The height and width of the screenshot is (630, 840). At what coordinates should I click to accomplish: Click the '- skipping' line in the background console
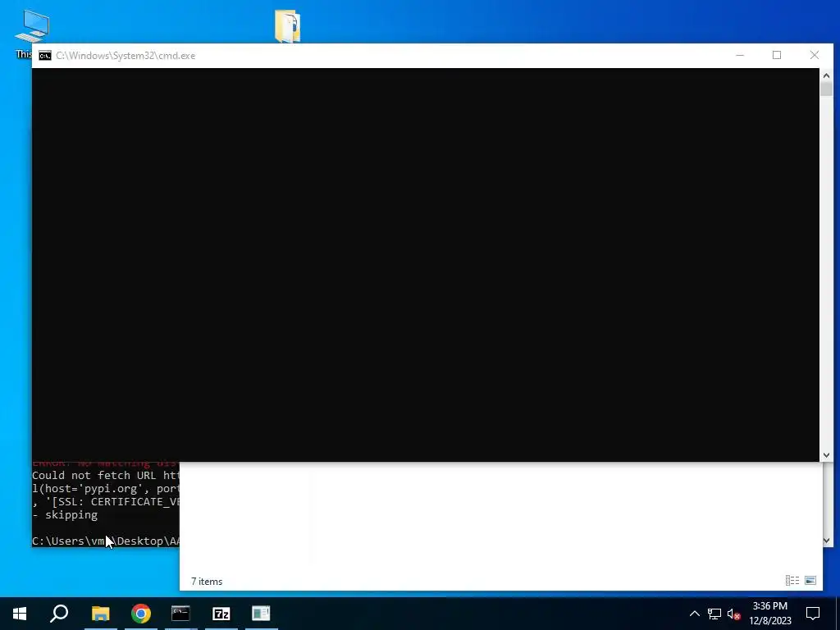coord(65,515)
